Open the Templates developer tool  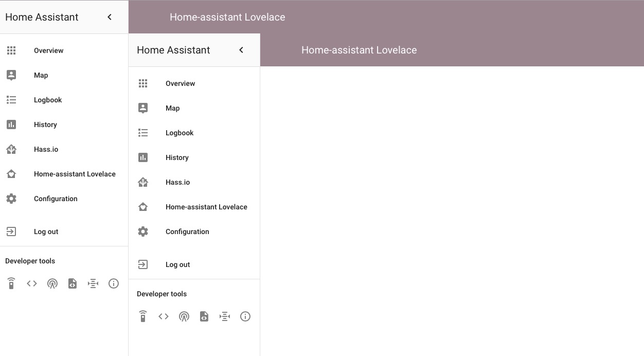tap(204, 316)
